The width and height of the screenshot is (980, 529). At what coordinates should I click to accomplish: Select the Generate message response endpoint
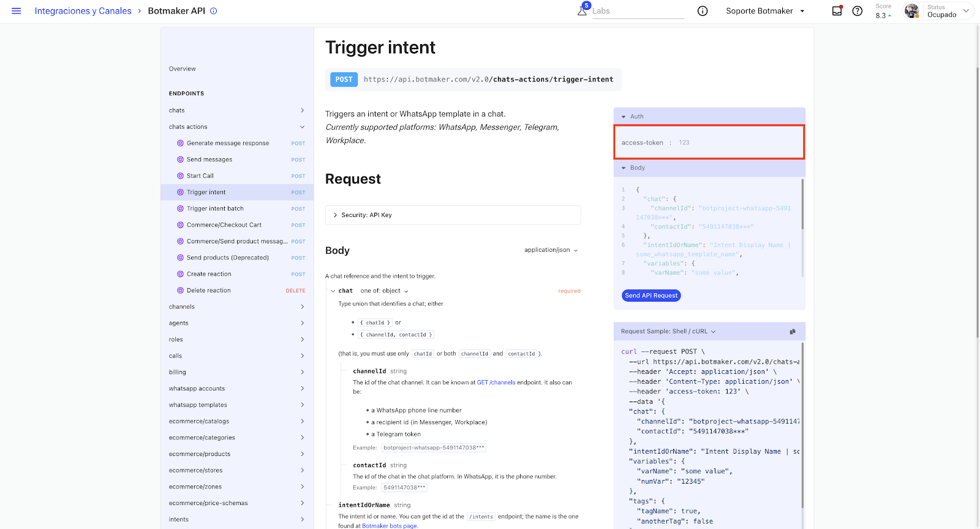point(237,143)
